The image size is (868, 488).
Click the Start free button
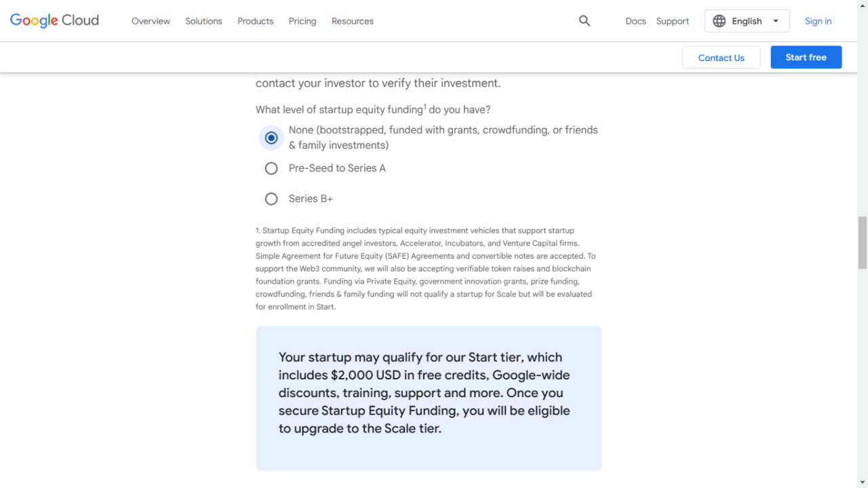[x=806, y=58]
